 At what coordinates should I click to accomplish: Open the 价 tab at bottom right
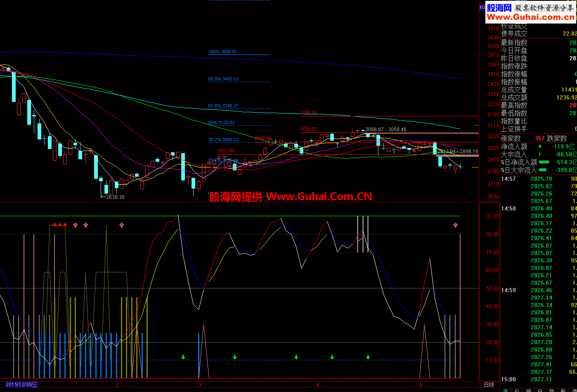click(517, 390)
